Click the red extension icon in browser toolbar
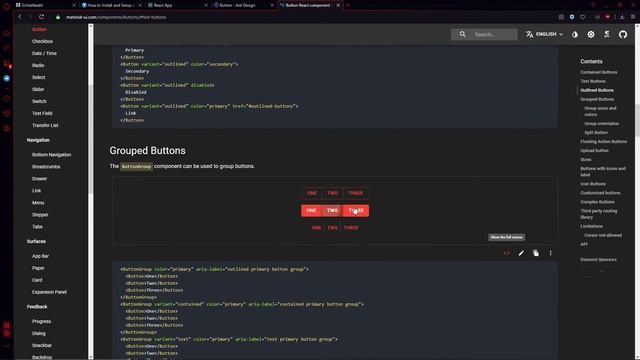640x360 pixels. tap(607, 17)
